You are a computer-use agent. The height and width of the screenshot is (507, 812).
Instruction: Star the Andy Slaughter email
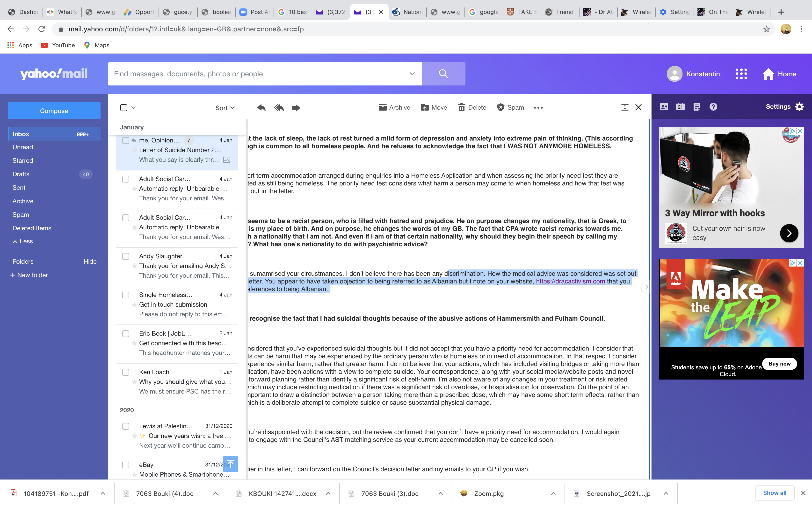coord(134,266)
